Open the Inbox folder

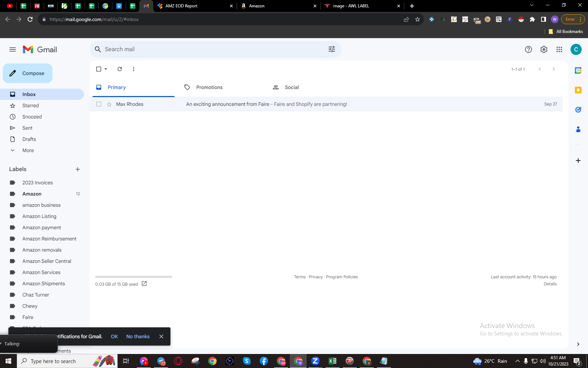[x=42, y=94]
